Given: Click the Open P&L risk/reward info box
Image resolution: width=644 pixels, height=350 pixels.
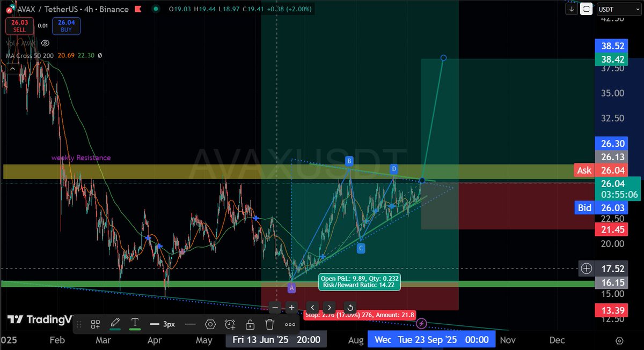Looking at the screenshot, I should pyautogui.click(x=359, y=282).
